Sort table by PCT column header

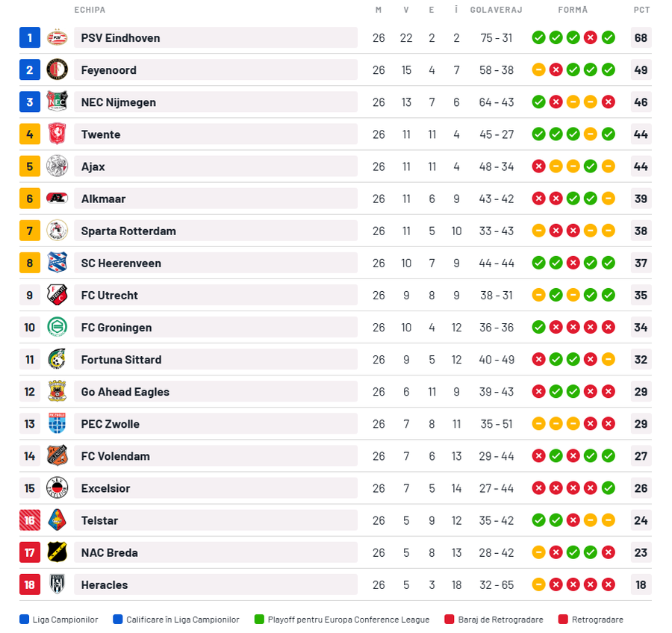click(641, 10)
